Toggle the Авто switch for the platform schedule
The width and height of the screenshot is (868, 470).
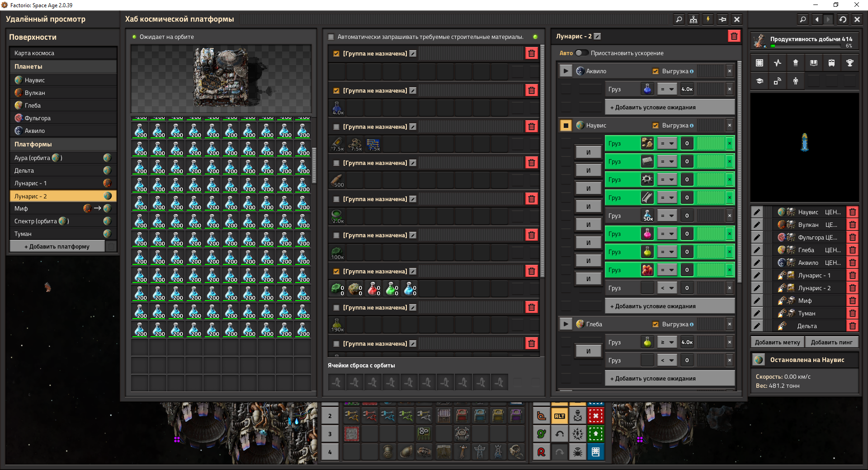582,53
